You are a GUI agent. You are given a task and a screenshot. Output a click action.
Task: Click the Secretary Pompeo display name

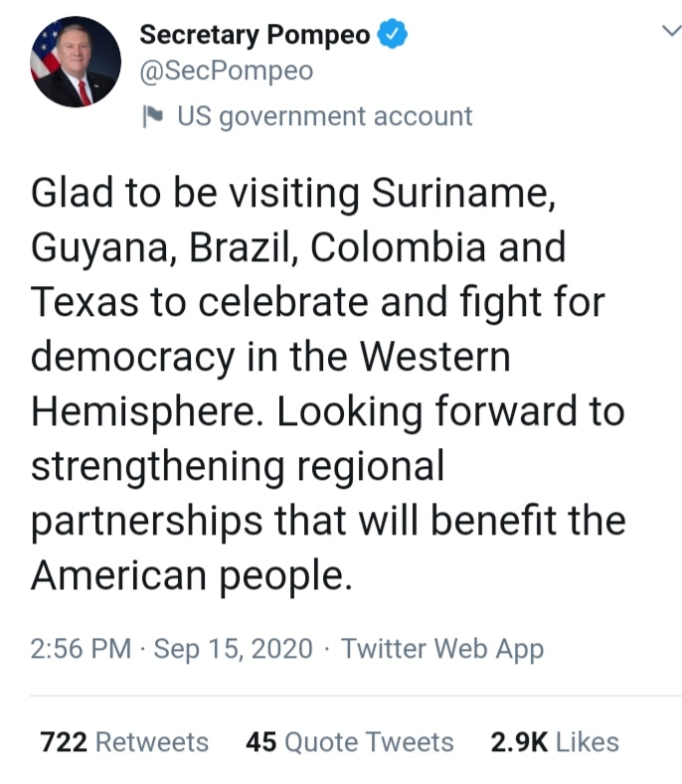point(255,35)
